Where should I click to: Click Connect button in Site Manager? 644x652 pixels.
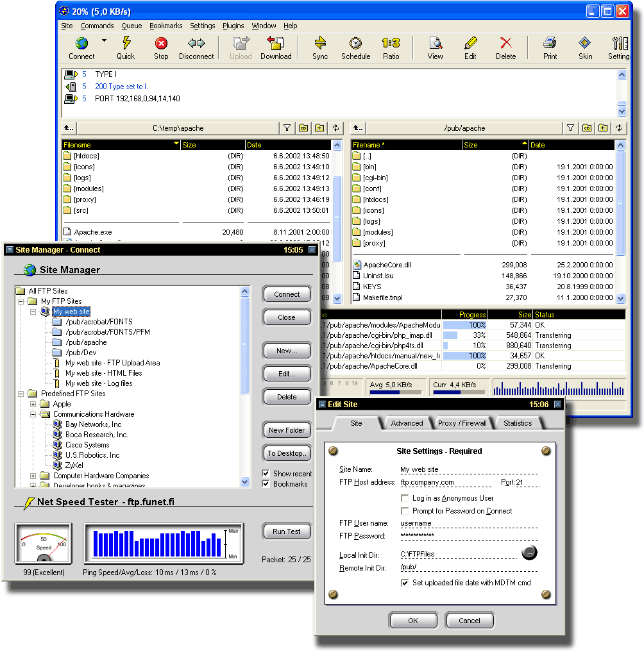coord(287,294)
